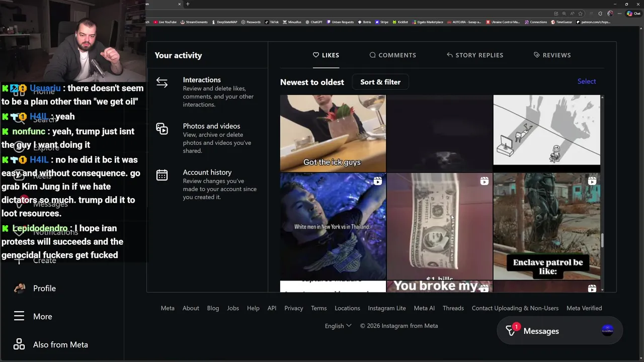Switch to the Story Replies tab
This screenshot has height=362, width=644.
coord(475,55)
